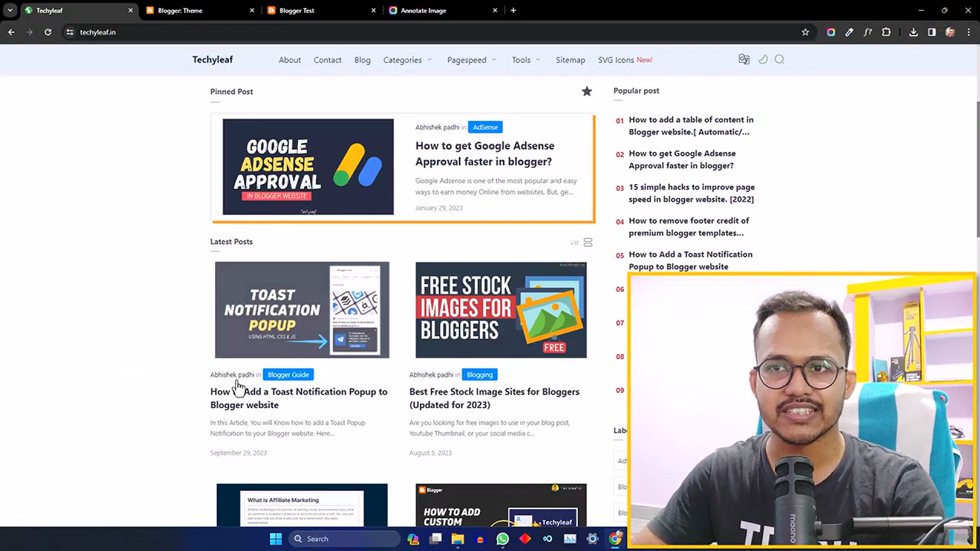This screenshot has height=551, width=980.
Task: Open Task View on the taskbar
Action: click(435, 539)
